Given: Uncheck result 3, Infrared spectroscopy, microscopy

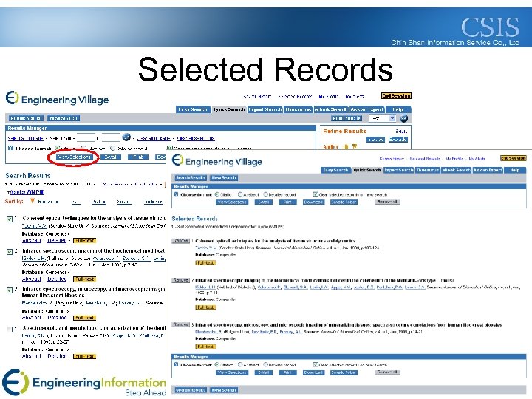Looking at the screenshot, I should [10, 290].
